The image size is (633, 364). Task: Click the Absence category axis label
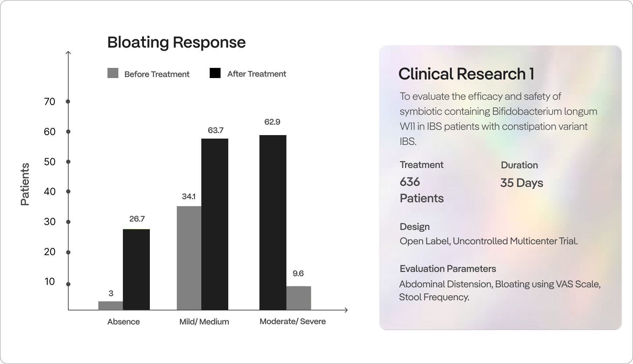tap(124, 322)
